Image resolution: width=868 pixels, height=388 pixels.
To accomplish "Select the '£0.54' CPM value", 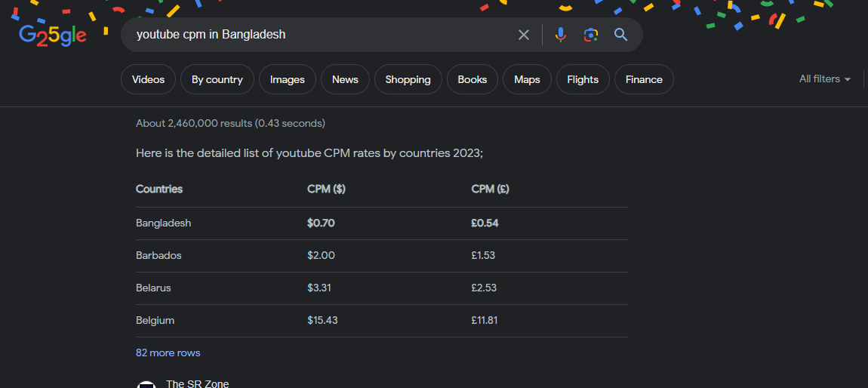I will click(x=485, y=223).
